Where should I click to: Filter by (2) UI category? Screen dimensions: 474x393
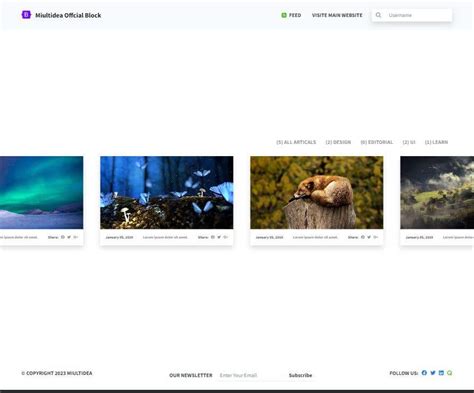(x=409, y=142)
